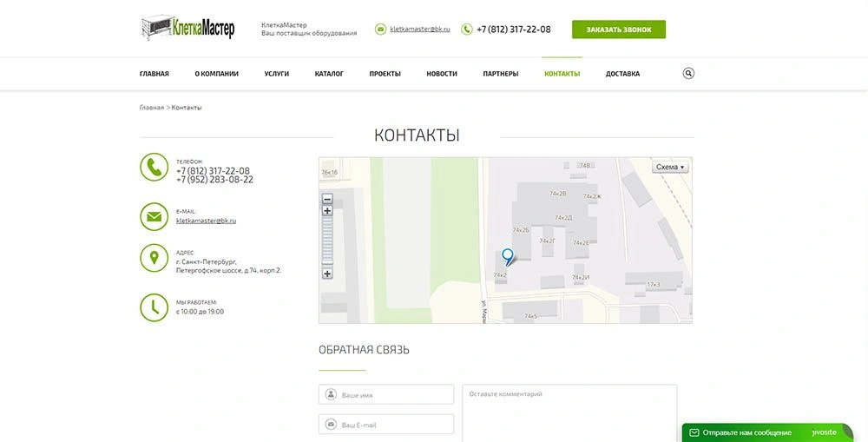Screen dimensions: 868x442
Task: Open the Схема map type dropdown
Action: click(669, 167)
